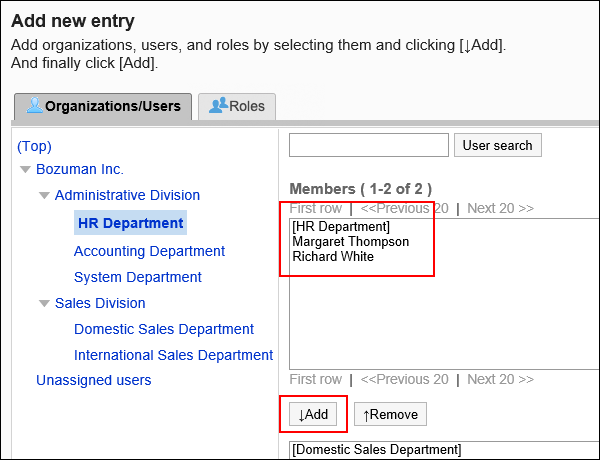This screenshot has width=600, height=460.
Task: Click Next 20 >> above the members list
Action: coord(500,208)
